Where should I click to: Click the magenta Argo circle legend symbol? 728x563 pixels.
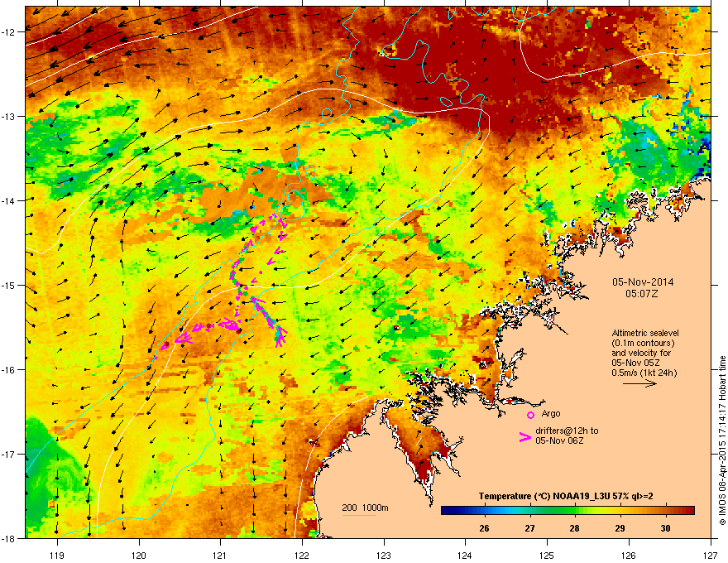coord(530,415)
